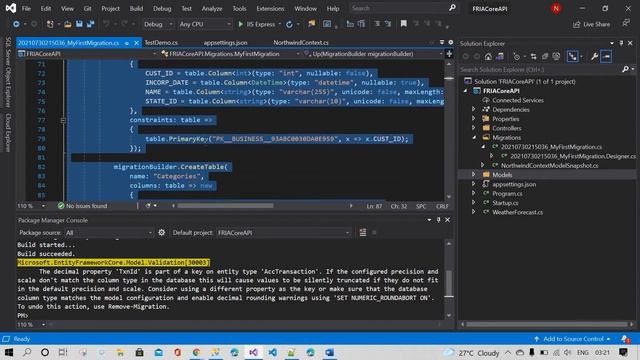This screenshot has height=360, width=640.
Task: Open Word from the taskbar
Action: pos(329,352)
